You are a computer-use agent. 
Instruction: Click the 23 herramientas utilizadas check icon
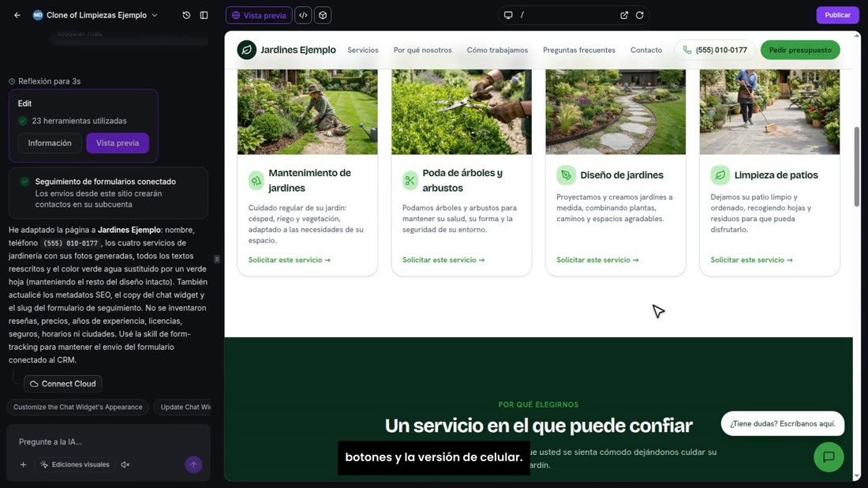coord(23,121)
